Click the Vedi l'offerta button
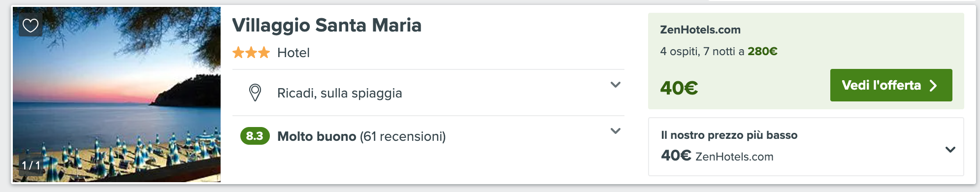Image resolution: width=980 pixels, height=192 pixels. click(891, 85)
